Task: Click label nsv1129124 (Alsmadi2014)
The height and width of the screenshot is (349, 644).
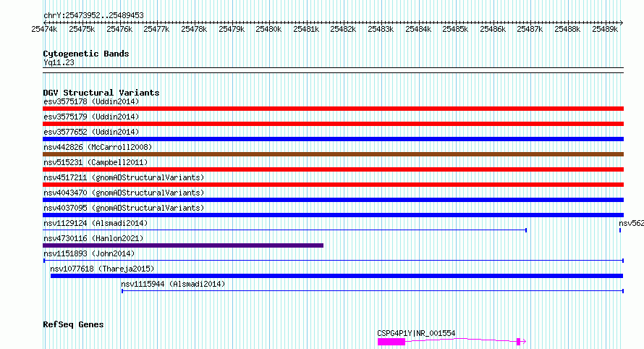Action: tap(96, 223)
